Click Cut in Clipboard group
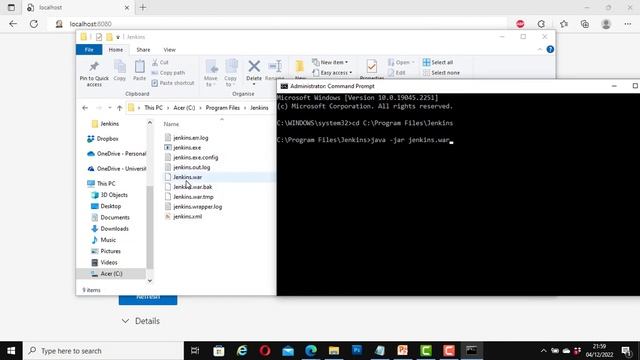 [160, 62]
